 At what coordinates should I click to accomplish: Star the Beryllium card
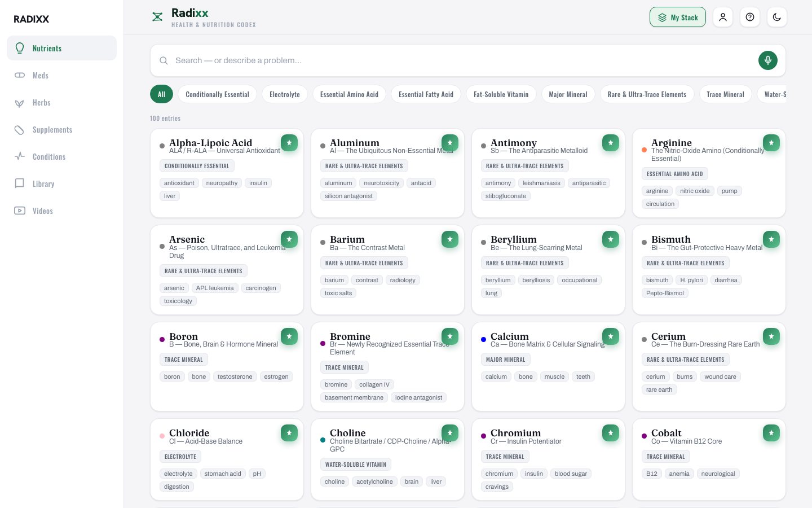(x=611, y=239)
